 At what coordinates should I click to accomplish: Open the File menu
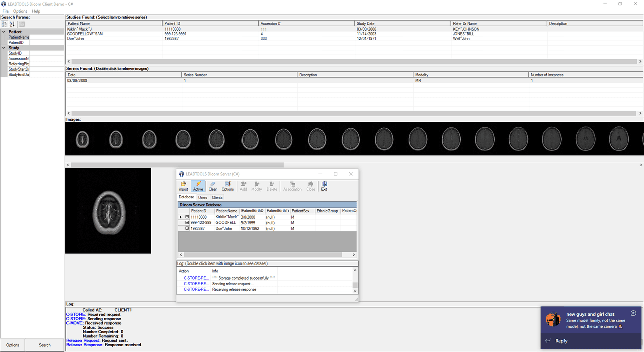pos(5,11)
